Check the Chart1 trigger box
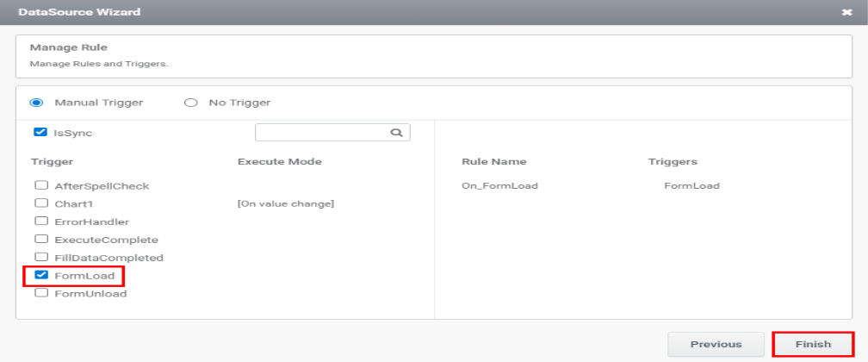This screenshot has height=362, width=868. click(x=40, y=203)
